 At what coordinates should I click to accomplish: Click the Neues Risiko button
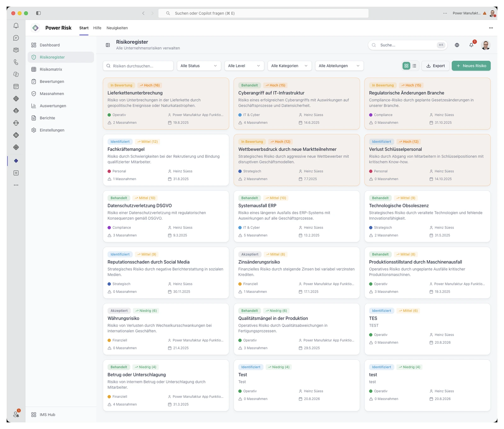click(471, 66)
